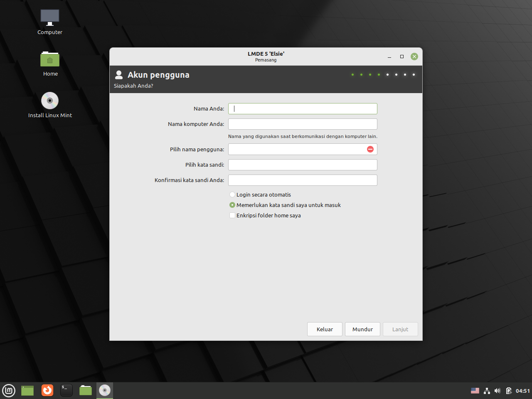Click the Pilih nama pengguna input field
The width and height of the screenshot is (532, 399).
tap(303, 149)
